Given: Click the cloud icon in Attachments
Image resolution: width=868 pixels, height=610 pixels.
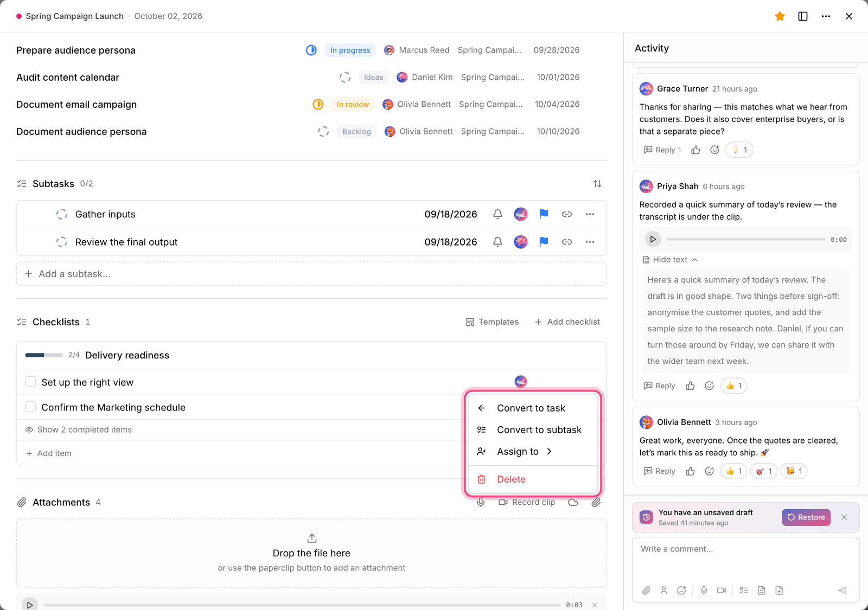Looking at the screenshot, I should click(x=573, y=503).
